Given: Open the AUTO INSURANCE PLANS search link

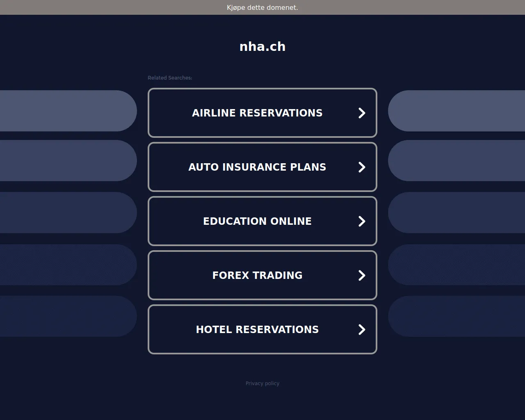Looking at the screenshot, I should [257, 167].
